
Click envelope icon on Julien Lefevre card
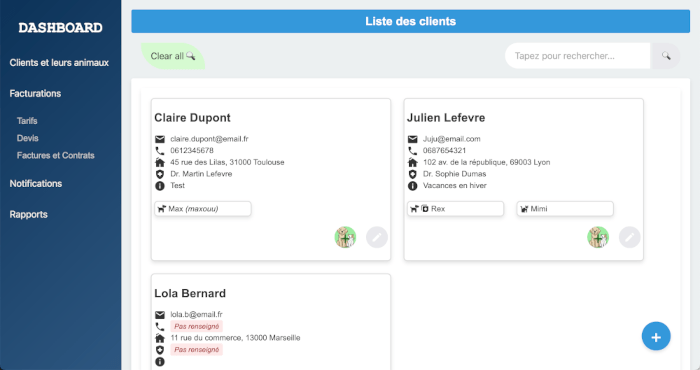[x=412, y=139]
